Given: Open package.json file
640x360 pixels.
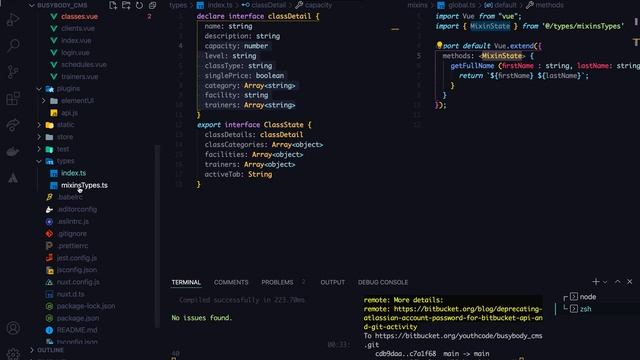Looking at the screenshot, I should coord(78,318).
